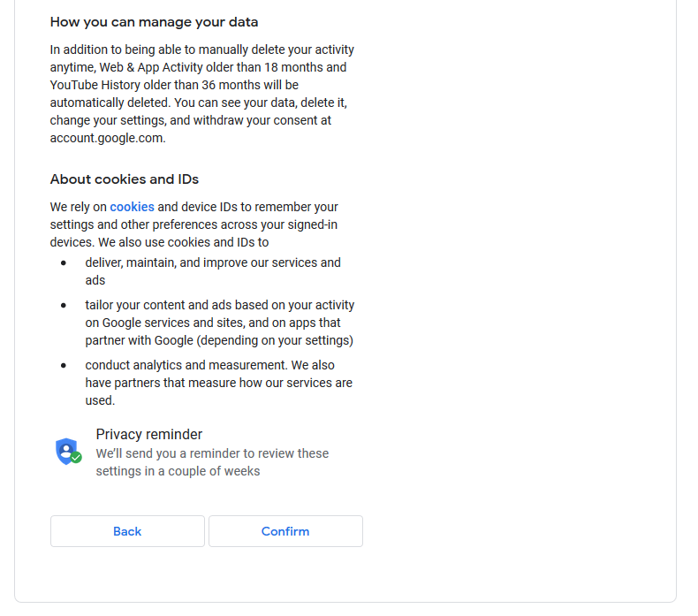This screenshot has width=698, height=616.
Task: Click the "We rely on" paragraph start
Action: 78,207
